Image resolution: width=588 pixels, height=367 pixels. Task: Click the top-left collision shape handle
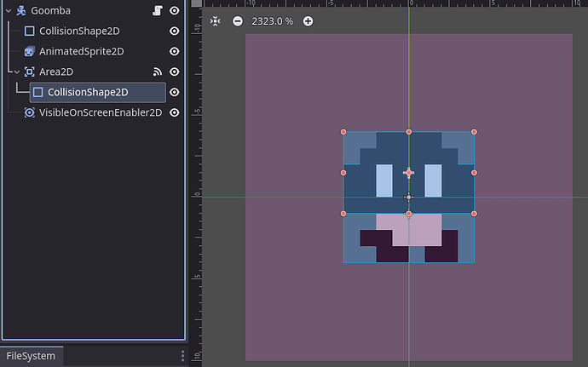point(343,132)
